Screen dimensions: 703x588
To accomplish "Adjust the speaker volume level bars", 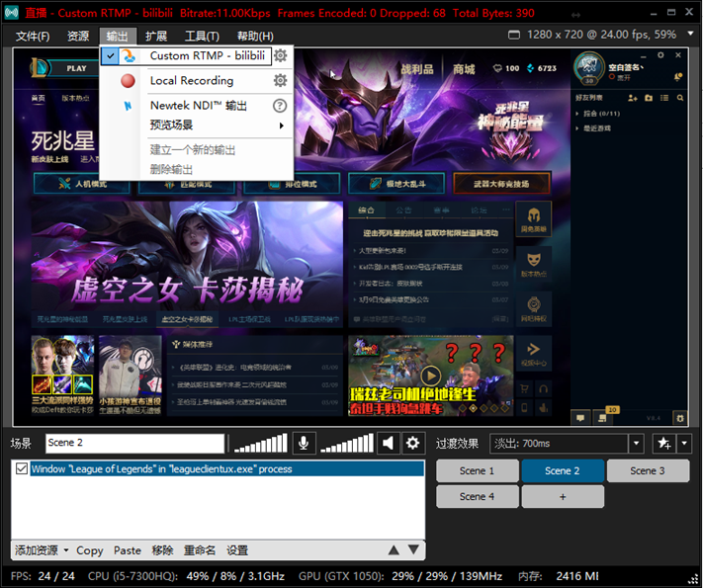I will [347, 444].
